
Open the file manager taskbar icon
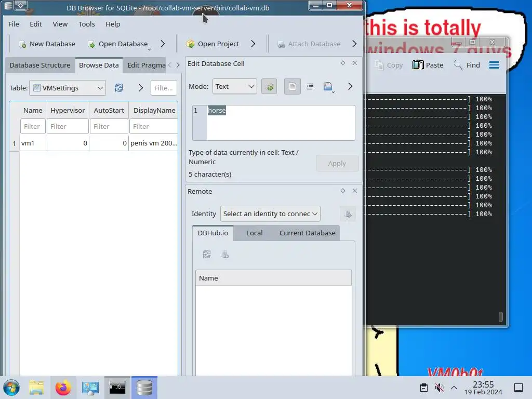(x=36, y=388)
